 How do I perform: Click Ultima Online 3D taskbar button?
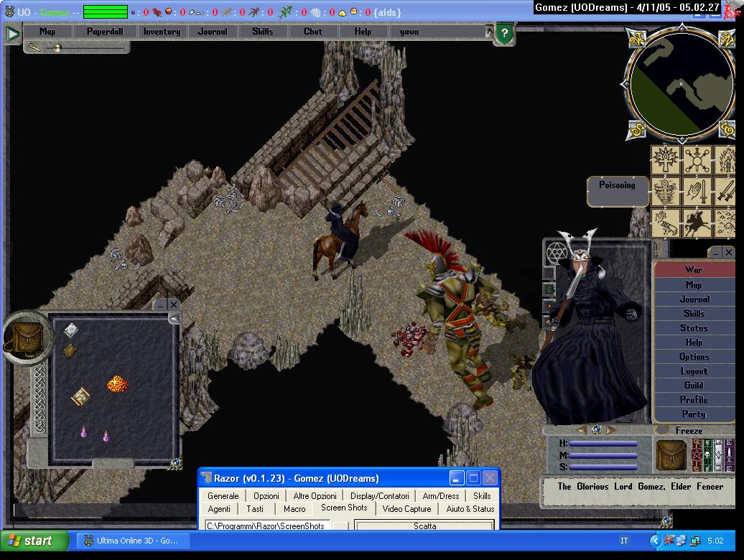(x=134, y=541)
